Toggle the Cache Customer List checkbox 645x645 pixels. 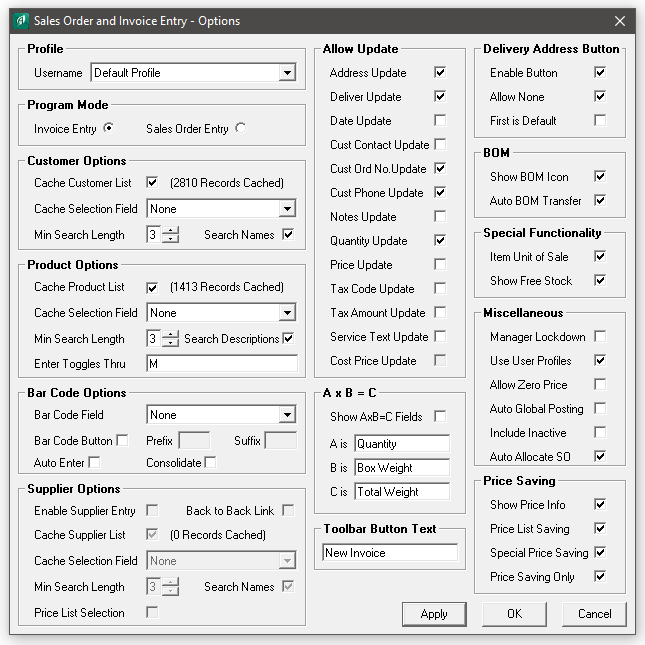coord(152,183)
